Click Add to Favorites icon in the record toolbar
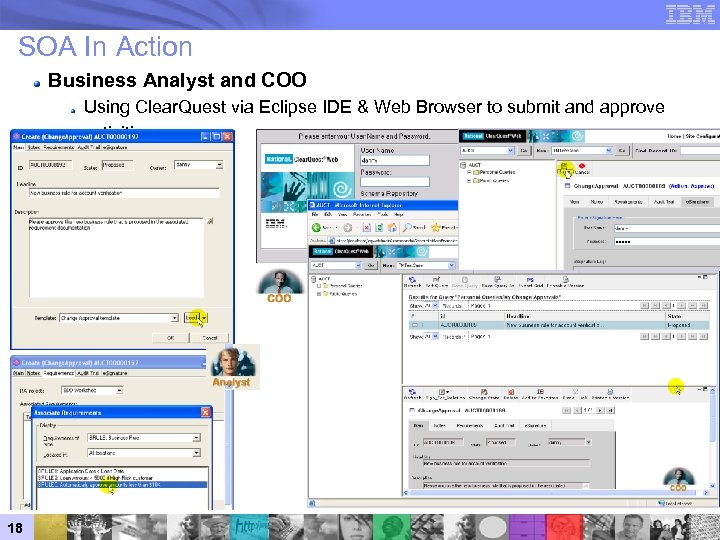 point(540,394)
